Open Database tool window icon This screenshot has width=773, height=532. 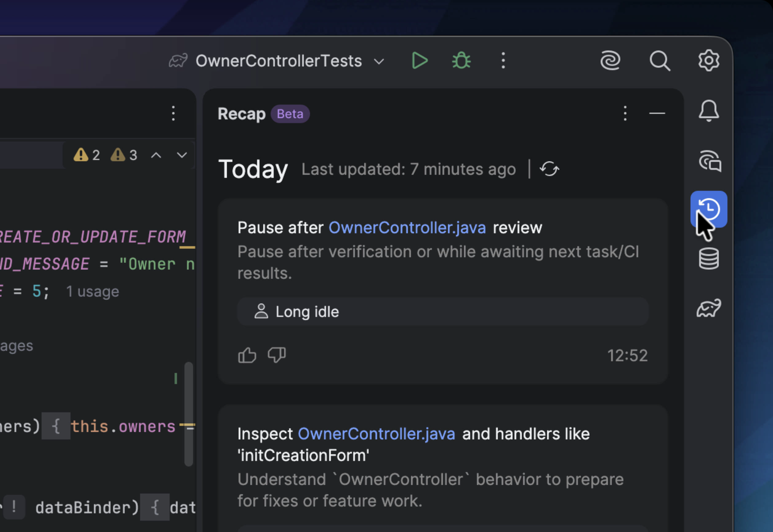[x=709, y=259]
